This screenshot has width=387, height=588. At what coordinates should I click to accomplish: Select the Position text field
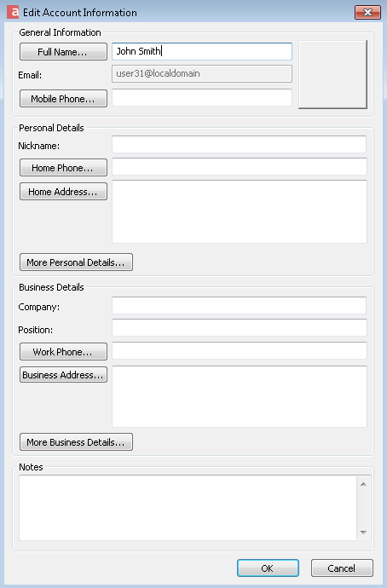tap(240, 328)
